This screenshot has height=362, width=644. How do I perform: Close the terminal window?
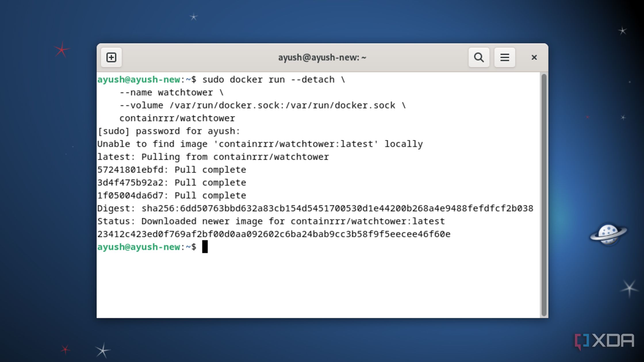[534, 57]
